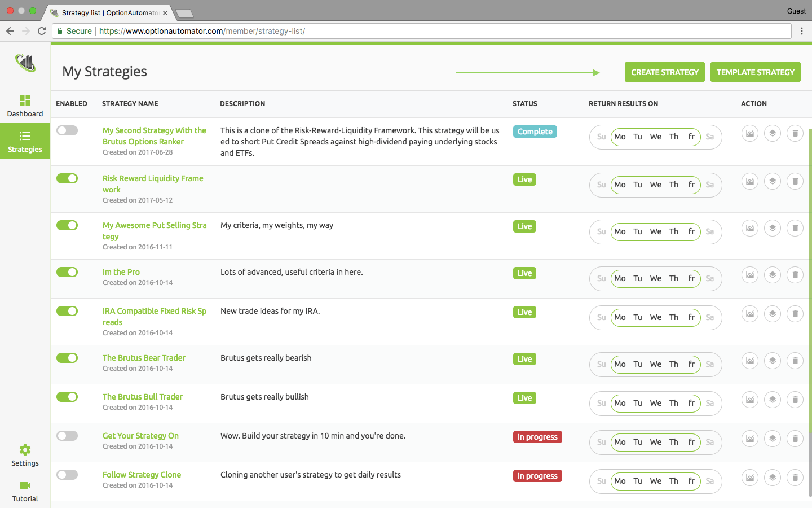
Task: Click the OptionAutomator logo
Action: coord(25,62)
